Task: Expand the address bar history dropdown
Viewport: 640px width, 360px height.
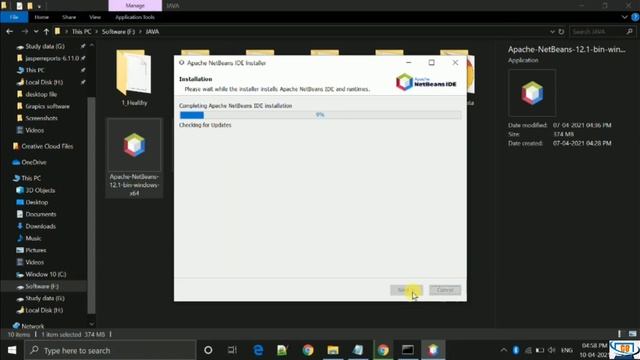Action: point(552,31)
